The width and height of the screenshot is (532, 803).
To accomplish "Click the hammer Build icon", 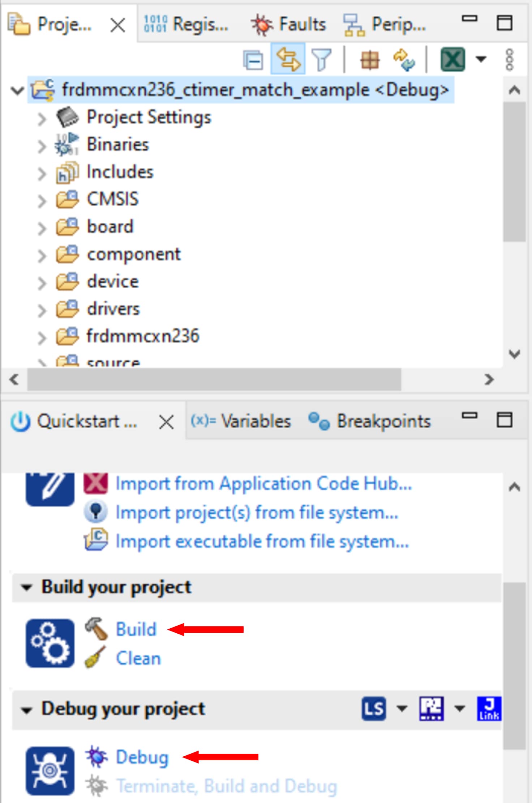I will coord(96,629).
